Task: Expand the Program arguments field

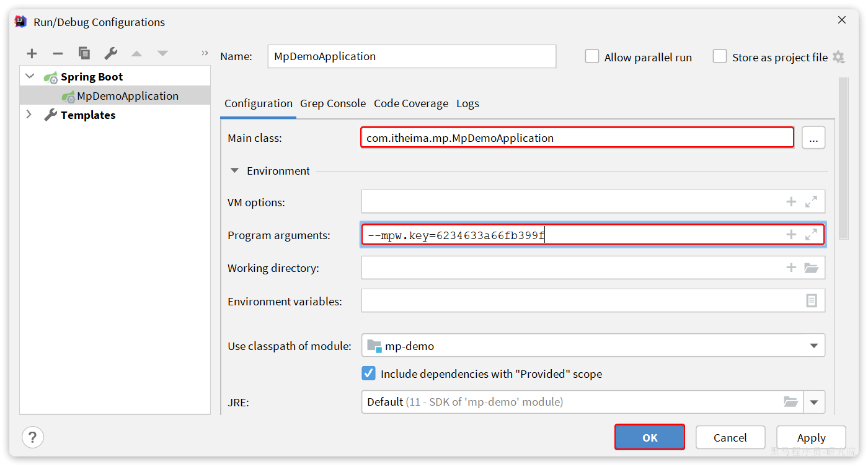Action: [x=811, y=235]
